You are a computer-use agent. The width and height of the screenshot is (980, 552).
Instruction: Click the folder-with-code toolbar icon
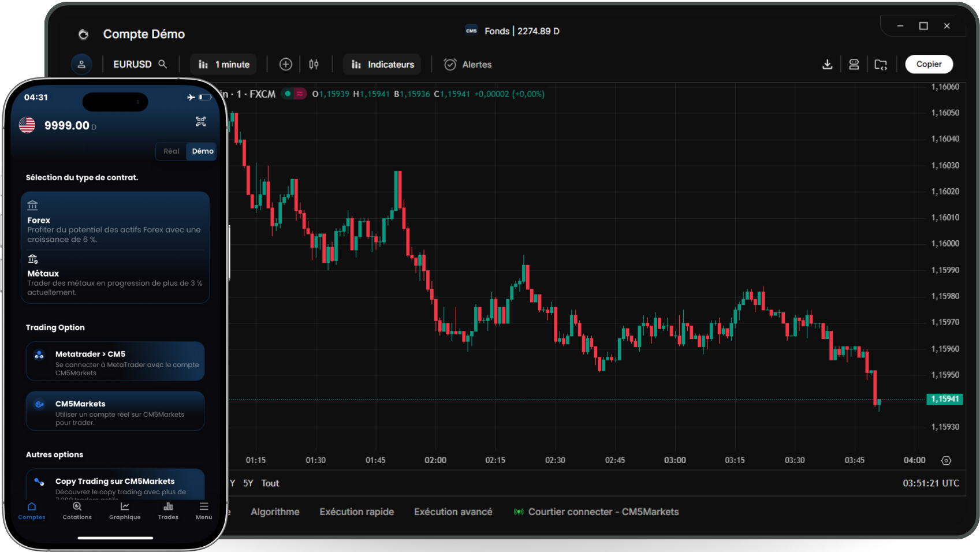click(881, 64)
